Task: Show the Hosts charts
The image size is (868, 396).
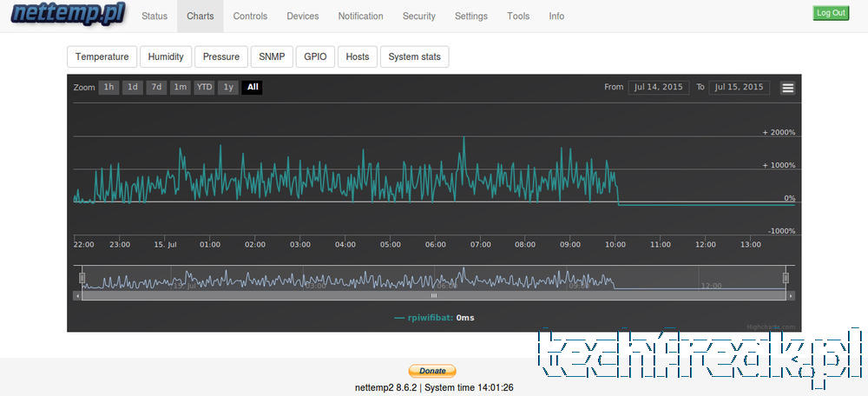Action: point(358,56)
